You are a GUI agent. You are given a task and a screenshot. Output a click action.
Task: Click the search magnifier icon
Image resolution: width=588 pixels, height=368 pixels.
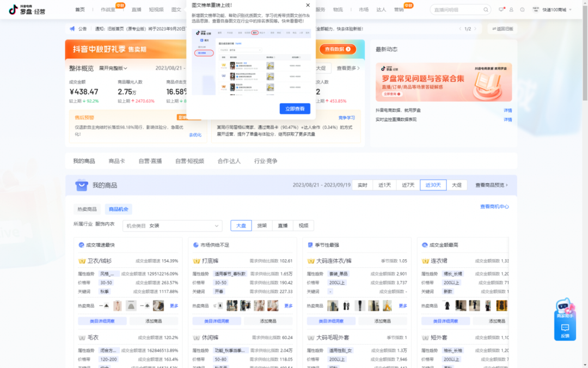(x=486, y=10)
